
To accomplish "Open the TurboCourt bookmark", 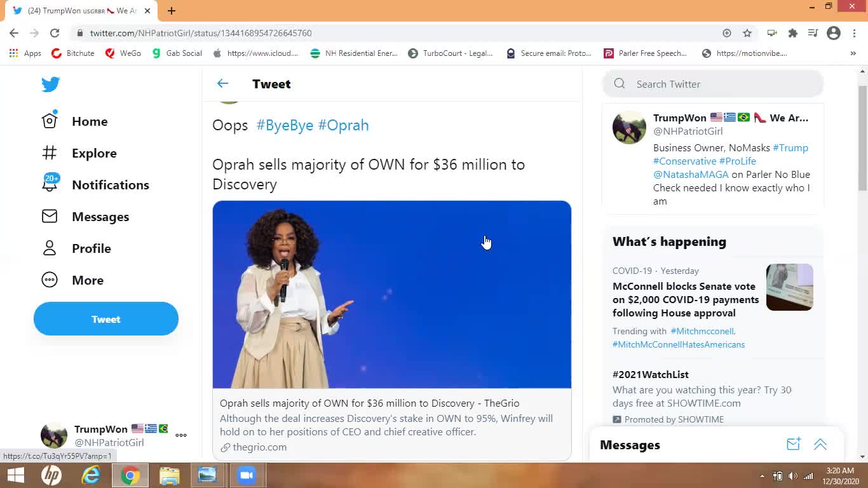I will pos(451,53).
